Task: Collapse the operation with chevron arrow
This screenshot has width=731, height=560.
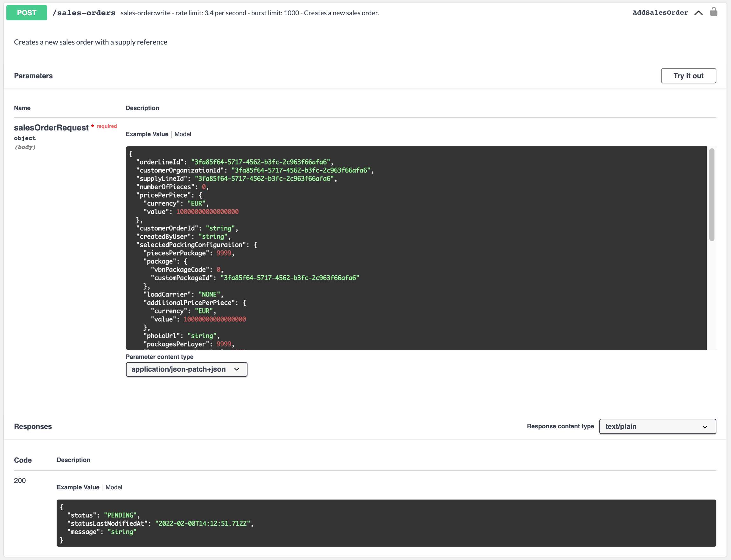Action: (x=698, y=13)
